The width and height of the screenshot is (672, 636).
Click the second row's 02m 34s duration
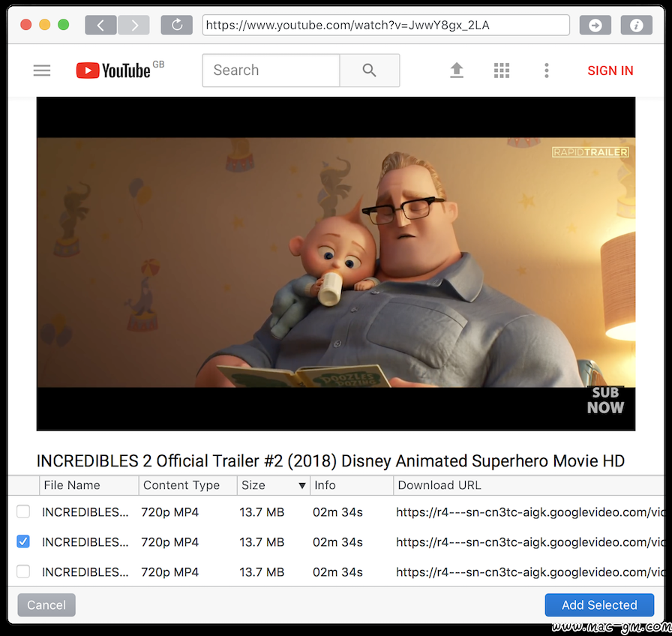pos(337,542)
